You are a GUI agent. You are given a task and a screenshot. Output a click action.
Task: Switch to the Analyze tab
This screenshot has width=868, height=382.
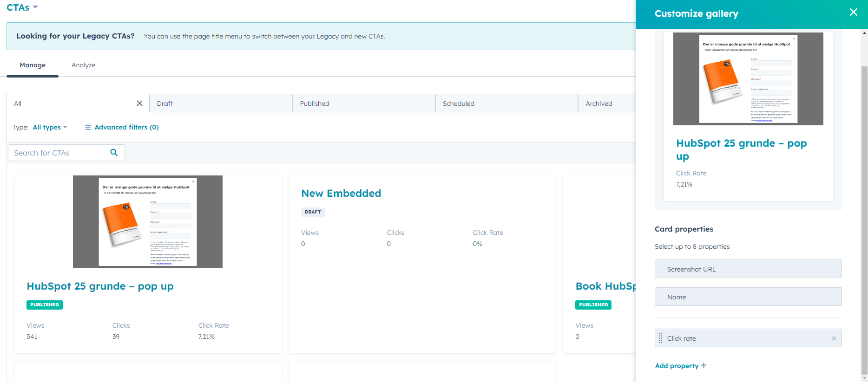[84, 65]
